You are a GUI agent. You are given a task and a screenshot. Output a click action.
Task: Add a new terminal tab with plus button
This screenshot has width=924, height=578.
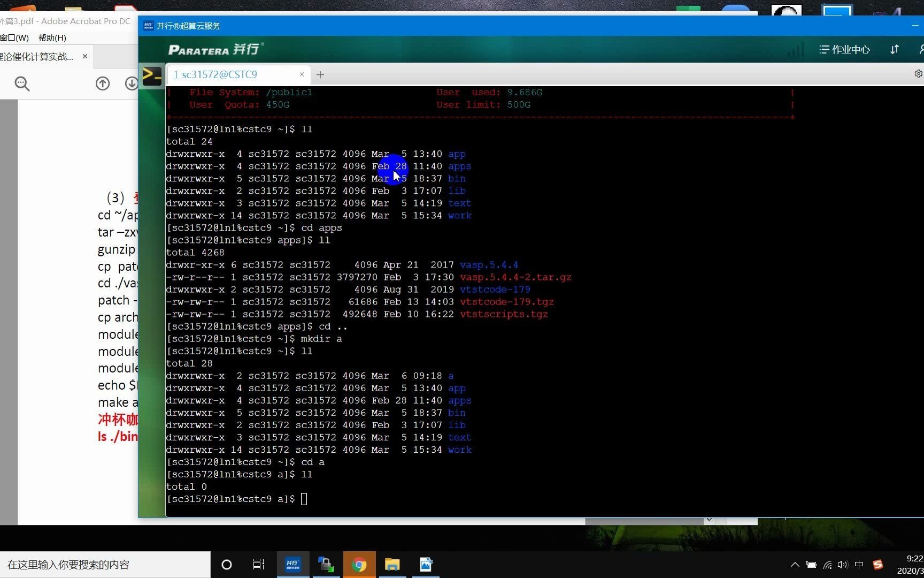tap(320, 75)
